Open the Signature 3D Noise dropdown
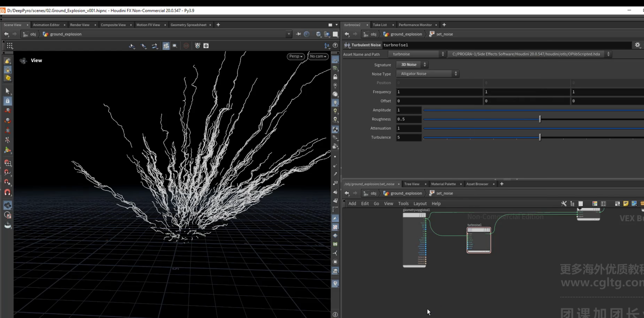Image resolution: width=644 pixels, height=318 pixels. click(x=412, y=65)
